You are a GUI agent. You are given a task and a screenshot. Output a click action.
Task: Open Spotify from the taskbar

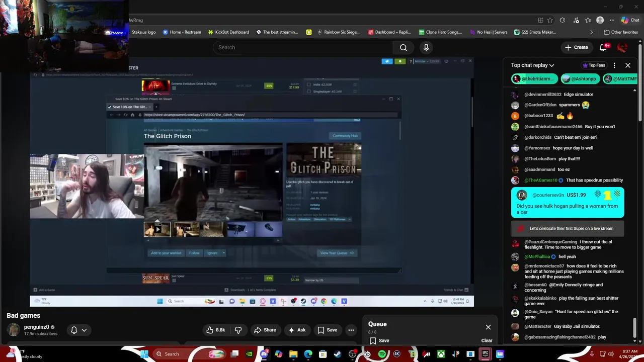coord(382,354)
